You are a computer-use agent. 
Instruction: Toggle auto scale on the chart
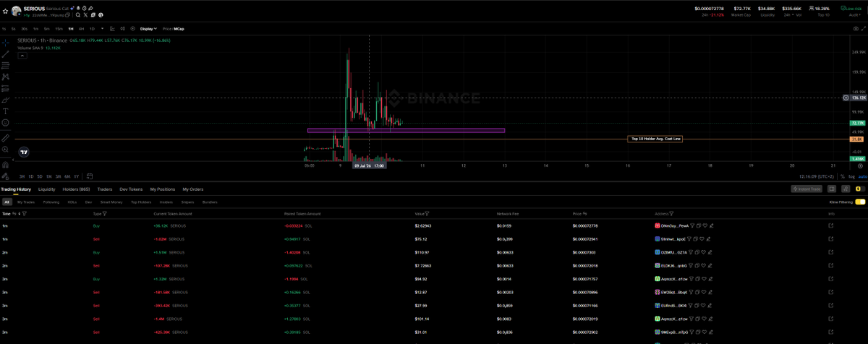click(862, 176)
